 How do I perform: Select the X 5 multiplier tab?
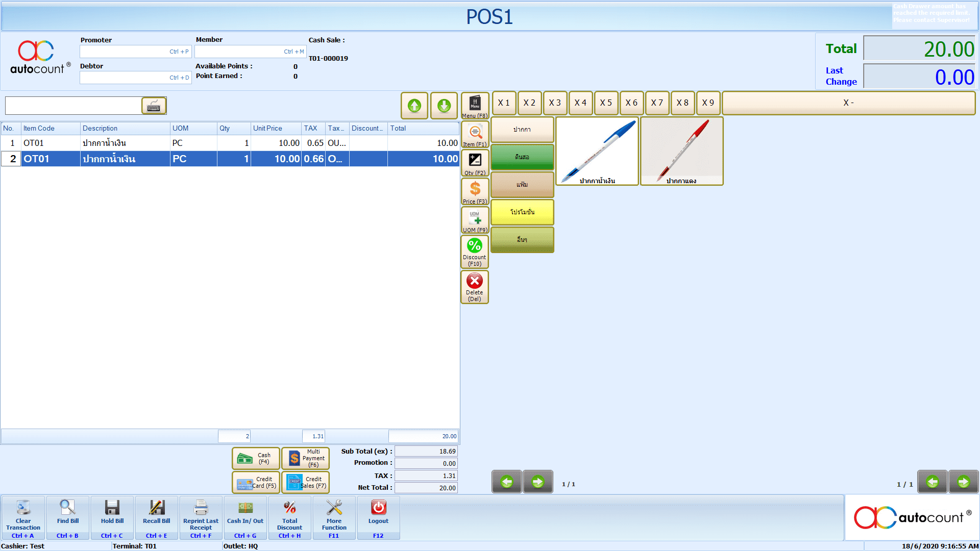[605, 102]
